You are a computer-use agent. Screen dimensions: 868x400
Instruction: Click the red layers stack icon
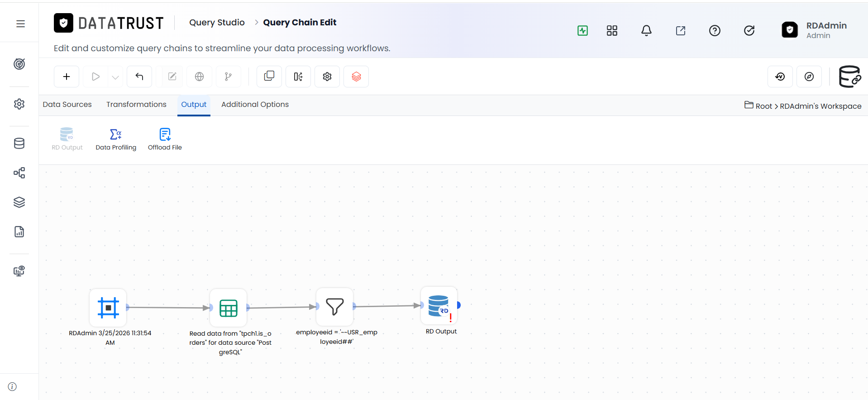pyautogui.click(x=356, y=77)
